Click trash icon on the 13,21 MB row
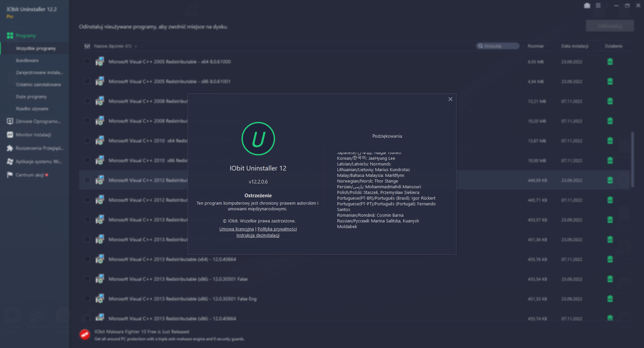 (x=610, y=101)
